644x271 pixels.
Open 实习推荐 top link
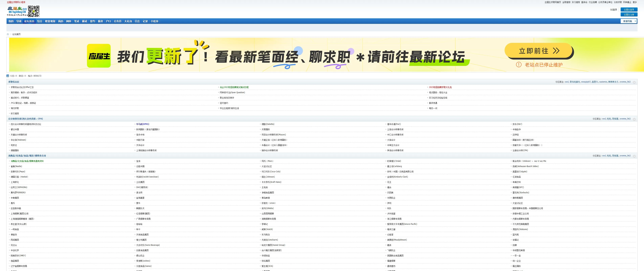(576, 2)
